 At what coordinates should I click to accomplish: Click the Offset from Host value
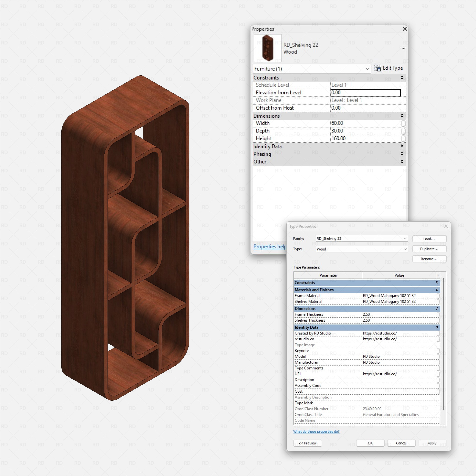[x=365, y=108]
